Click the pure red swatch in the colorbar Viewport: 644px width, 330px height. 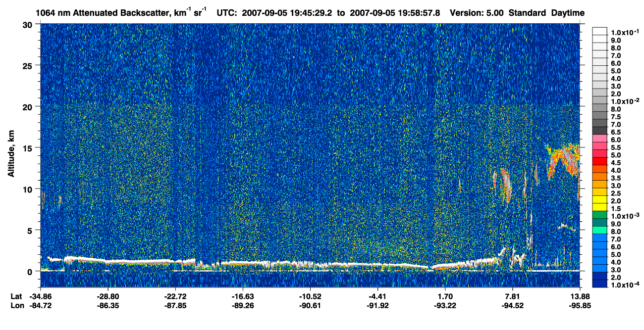600,161
